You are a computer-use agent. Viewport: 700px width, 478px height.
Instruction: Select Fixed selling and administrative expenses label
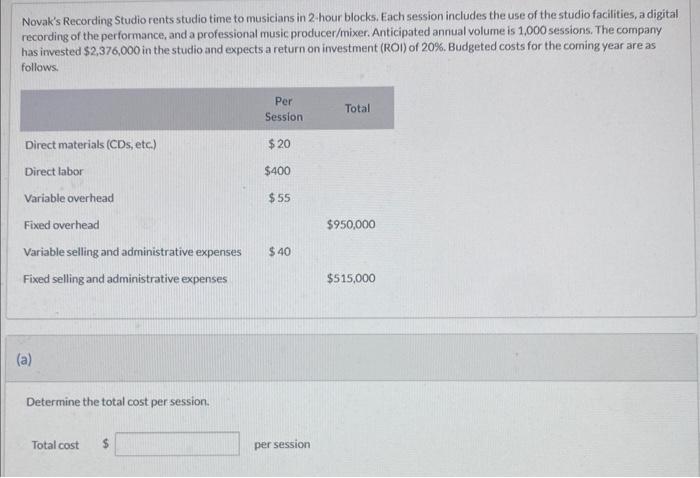click(x=125, y=278)
